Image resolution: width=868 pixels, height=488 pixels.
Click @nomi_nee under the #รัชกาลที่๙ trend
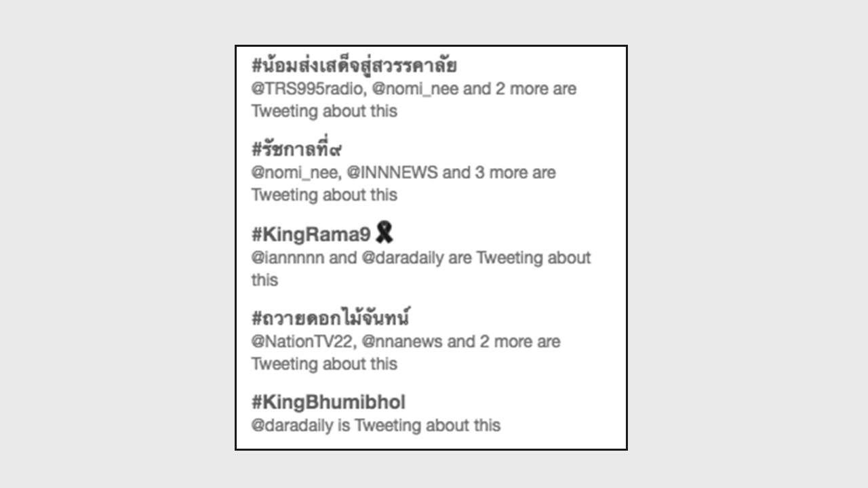295,173
